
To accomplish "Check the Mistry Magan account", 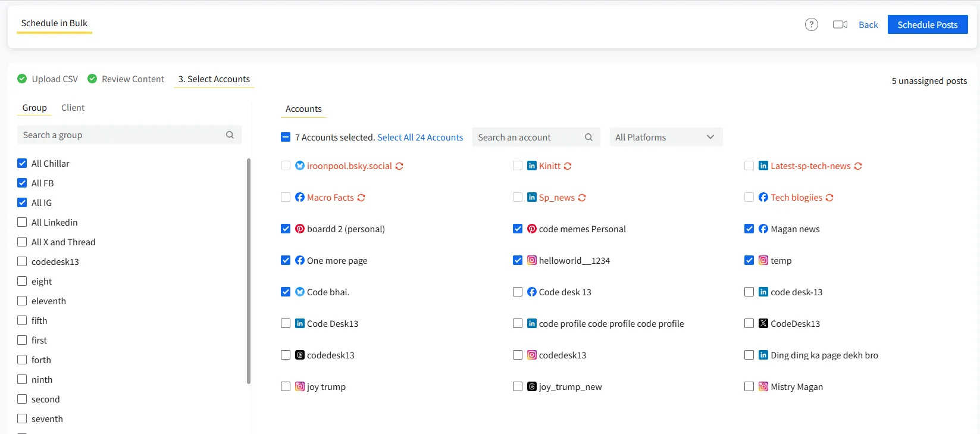I will click(749, 386).
